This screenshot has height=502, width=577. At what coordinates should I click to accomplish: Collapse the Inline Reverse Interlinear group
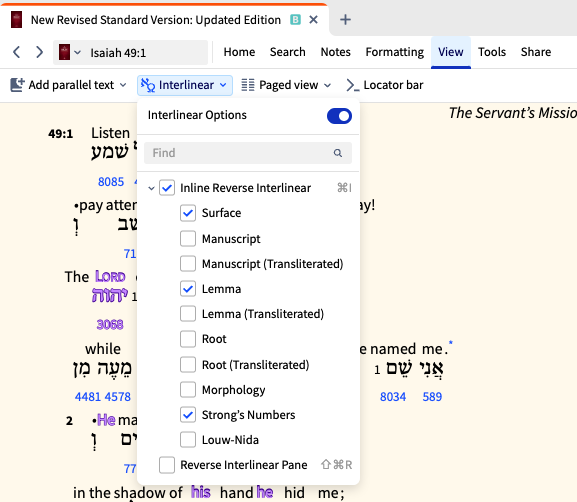(x=151, y=188)
